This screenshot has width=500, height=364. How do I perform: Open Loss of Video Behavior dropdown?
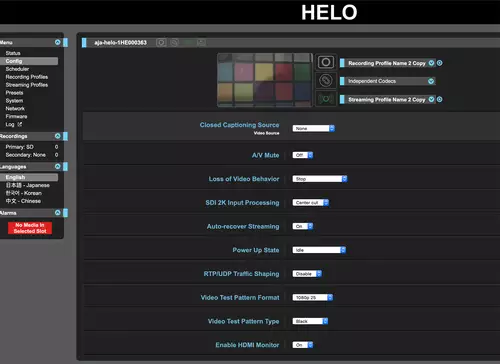pyautogui.click(x=320, y=179)
